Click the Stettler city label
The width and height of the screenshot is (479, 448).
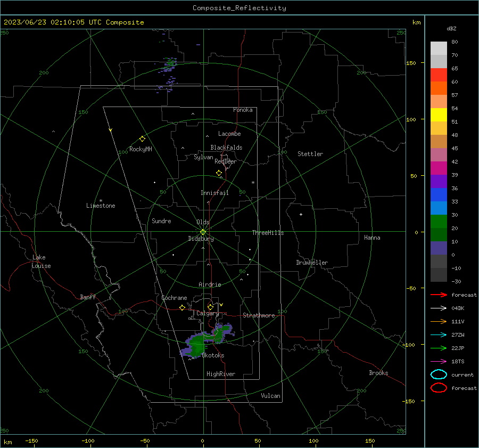[x=310, y=154]
